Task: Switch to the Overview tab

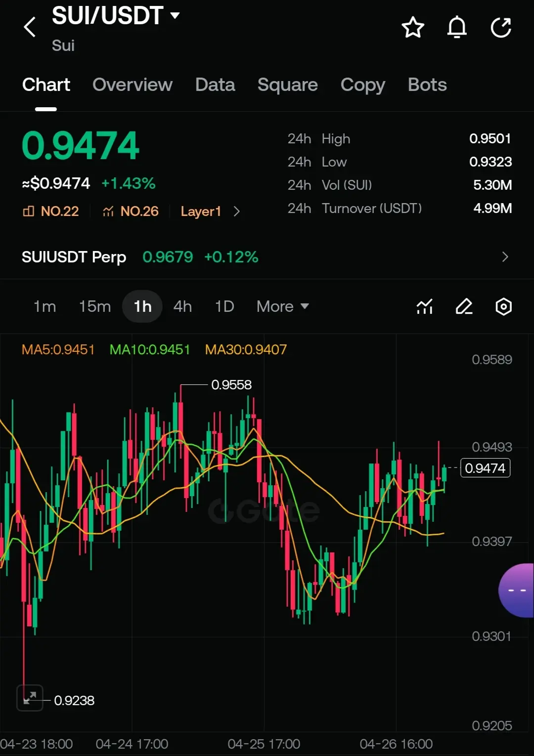Action: (133, 85)
